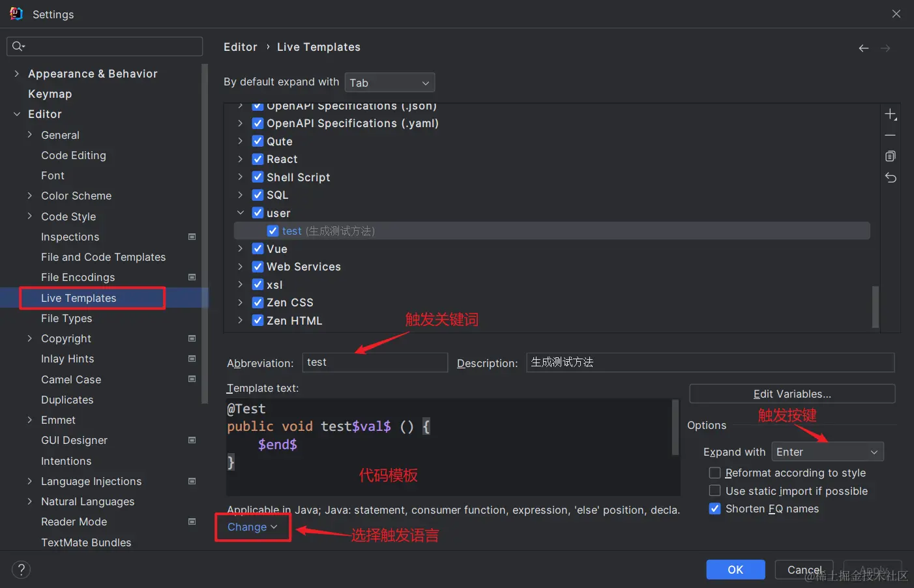Click project-level icon next to Copyright
This screenshot has height=588, width=914.
point(192,338)
